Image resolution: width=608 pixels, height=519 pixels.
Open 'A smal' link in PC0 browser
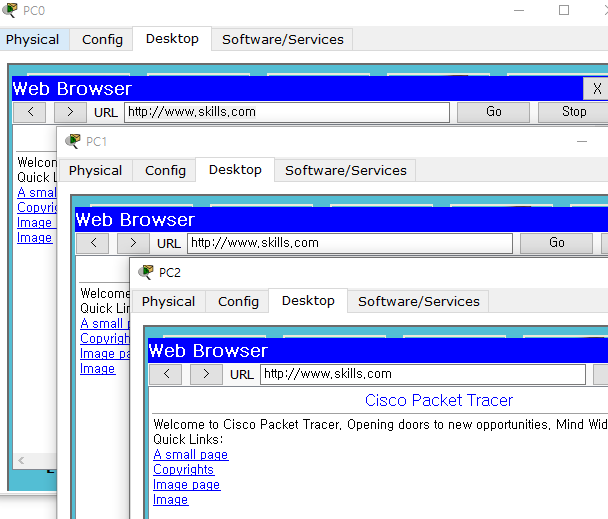coord(37,193)
